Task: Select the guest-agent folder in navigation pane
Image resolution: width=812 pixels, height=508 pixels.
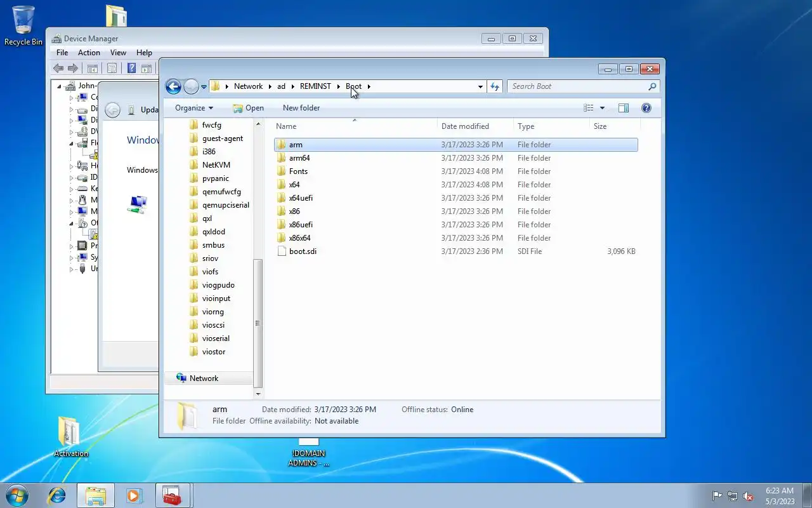Action: pos(223,138)
